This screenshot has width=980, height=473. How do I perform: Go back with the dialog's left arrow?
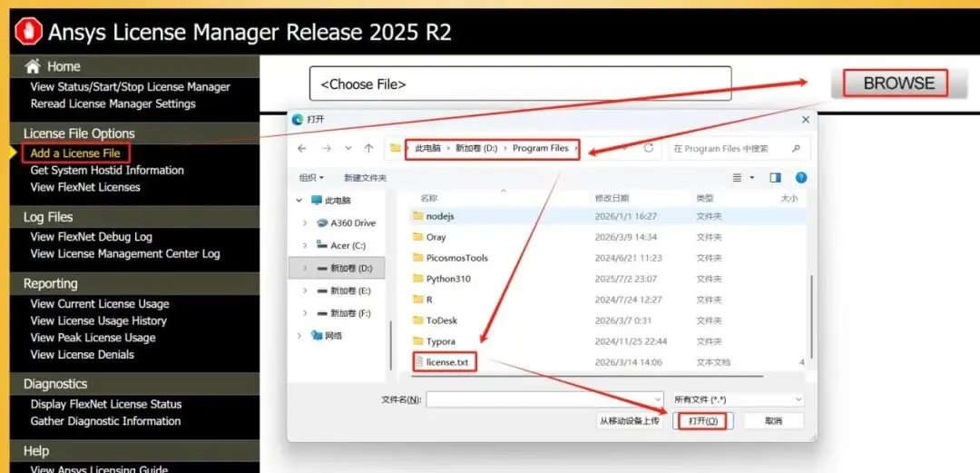coord(302,148)
